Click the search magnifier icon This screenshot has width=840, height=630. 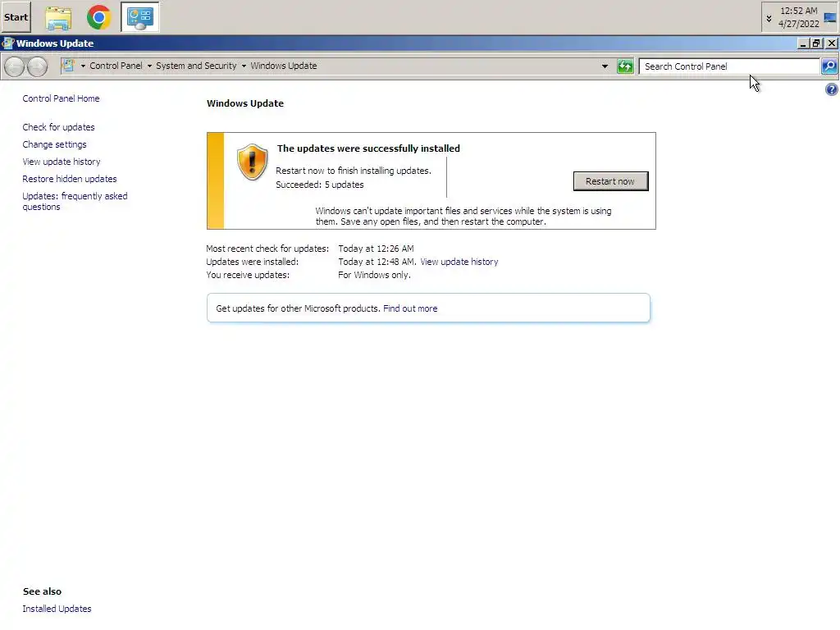pyautogui.click(x=829, y=66)
